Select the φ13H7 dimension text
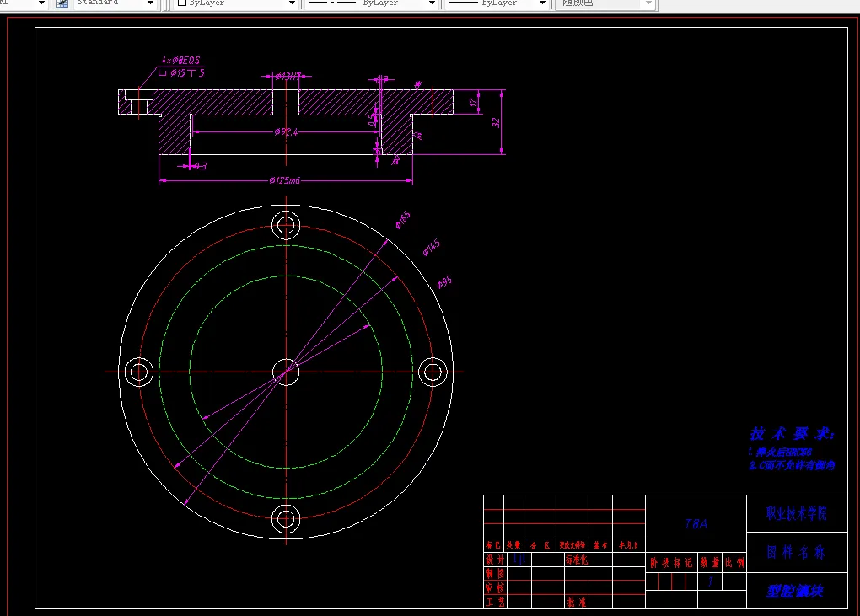 click(288, 76)
